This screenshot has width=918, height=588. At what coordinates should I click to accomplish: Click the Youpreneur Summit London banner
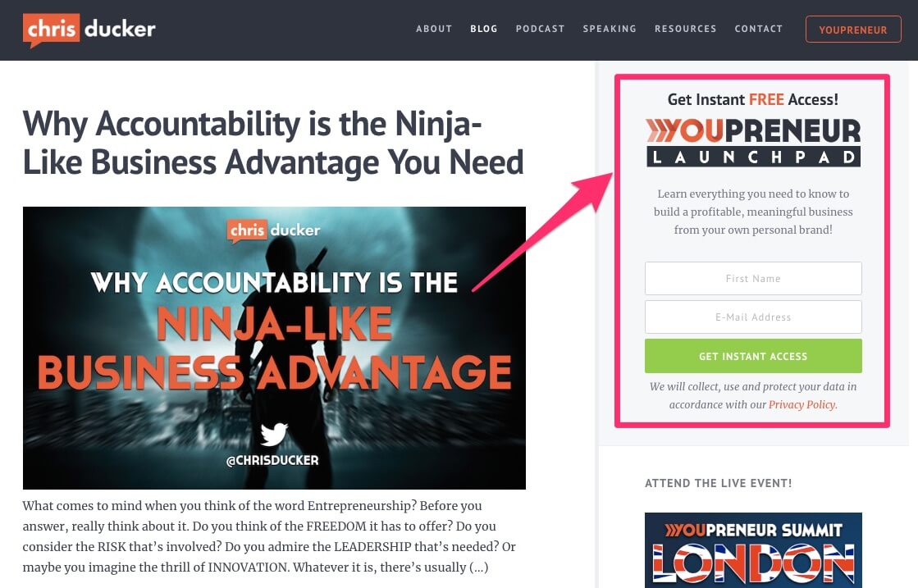tap(753, 550)
